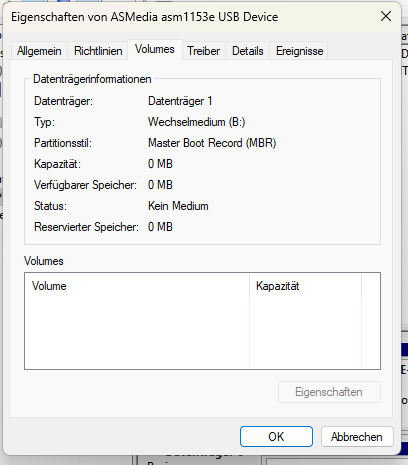Select the Volumes tab
The image size is (408, 465).
click(155, 49)
